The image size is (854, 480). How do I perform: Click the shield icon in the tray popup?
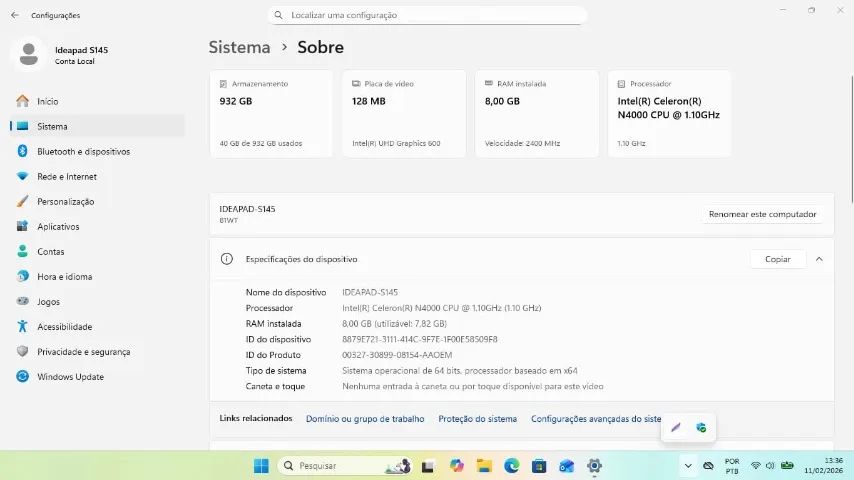point(701,428)
